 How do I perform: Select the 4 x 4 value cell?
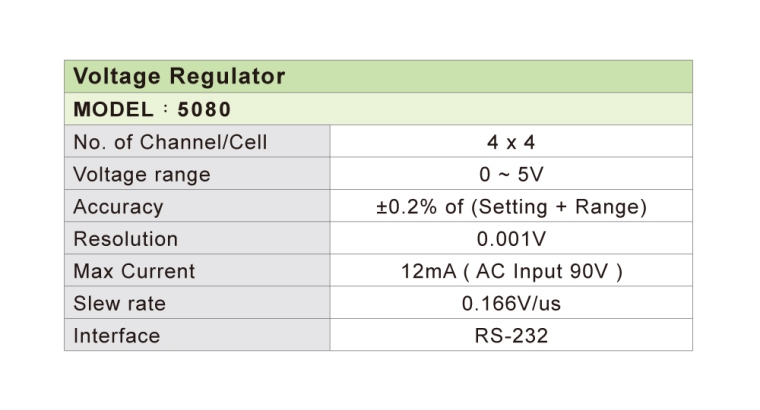[x=511, y=142]
